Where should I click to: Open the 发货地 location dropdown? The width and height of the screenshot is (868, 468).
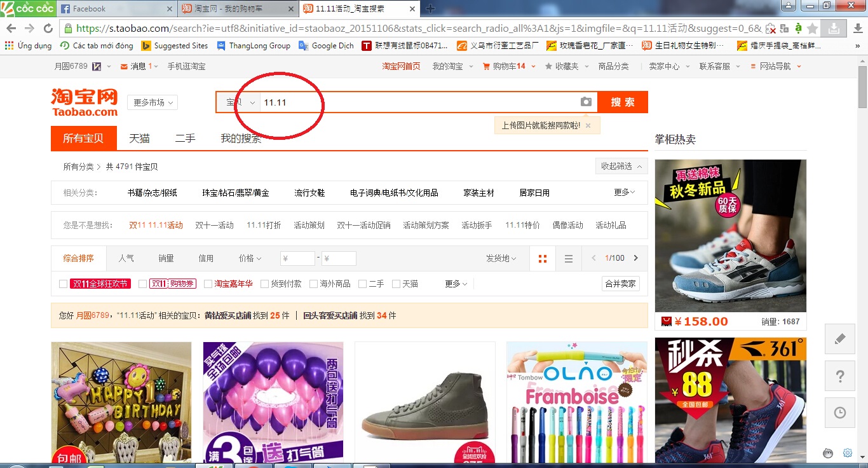pyautogui.click(x=501, y=259)
